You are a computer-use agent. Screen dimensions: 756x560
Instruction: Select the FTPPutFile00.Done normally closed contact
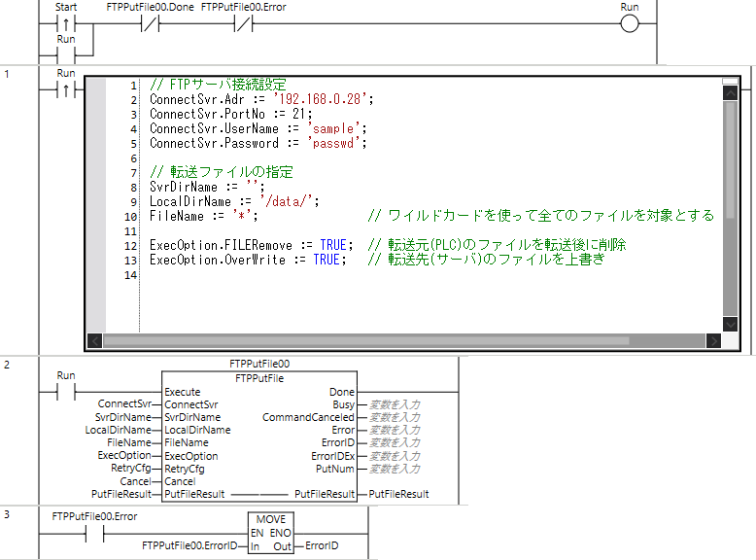151,25
